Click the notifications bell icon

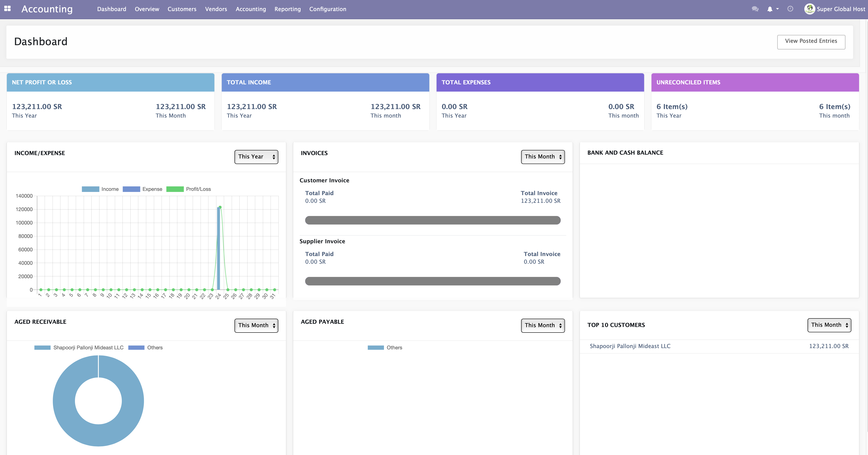pos(770,9)
